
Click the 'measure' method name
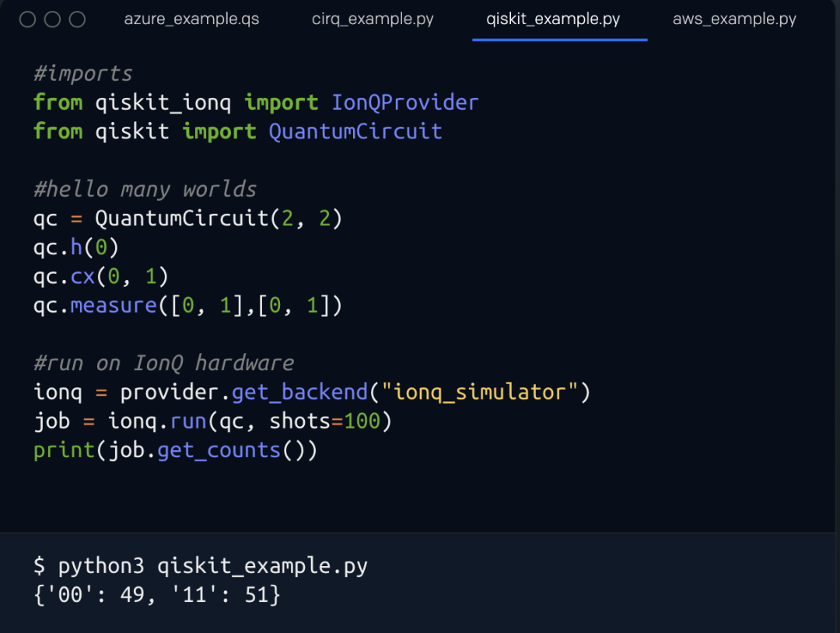tap(114, 306)
